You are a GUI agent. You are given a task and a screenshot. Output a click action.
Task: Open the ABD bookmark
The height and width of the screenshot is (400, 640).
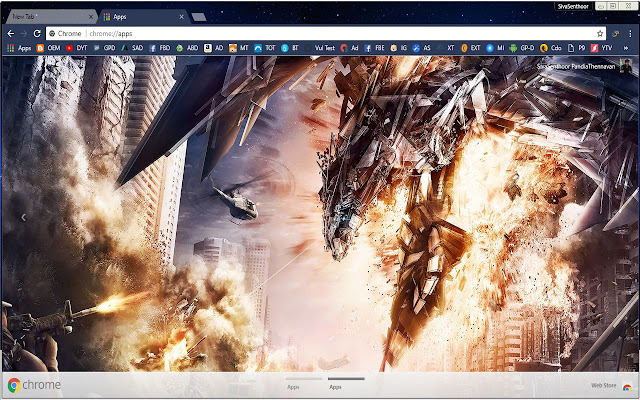(187, 48)
